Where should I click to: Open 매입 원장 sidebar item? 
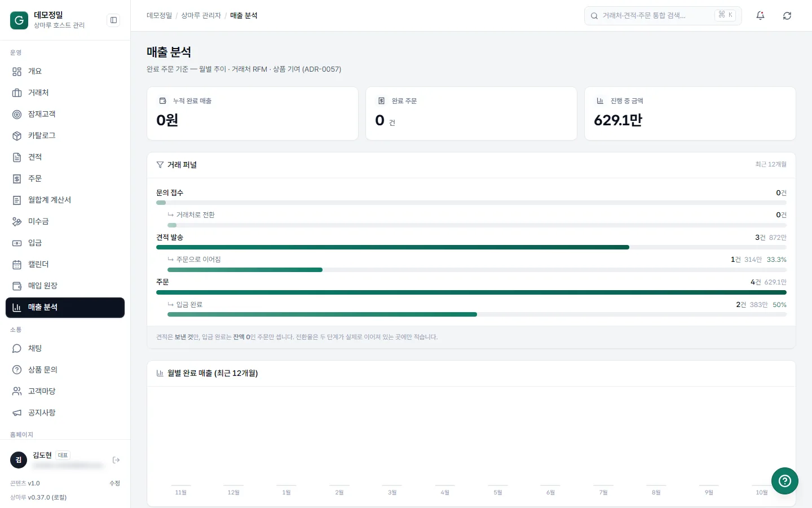click(65, 286)
